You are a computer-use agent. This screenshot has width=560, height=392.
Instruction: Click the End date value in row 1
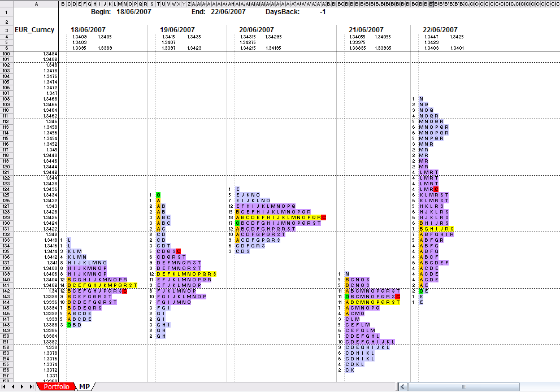pos(228,12)
